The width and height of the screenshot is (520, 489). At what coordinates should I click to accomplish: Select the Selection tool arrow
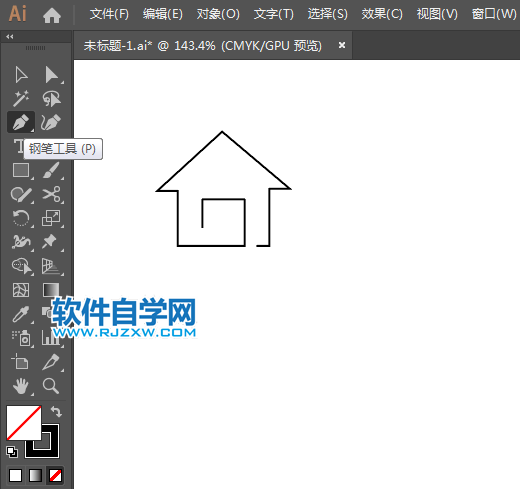point(21,75)
